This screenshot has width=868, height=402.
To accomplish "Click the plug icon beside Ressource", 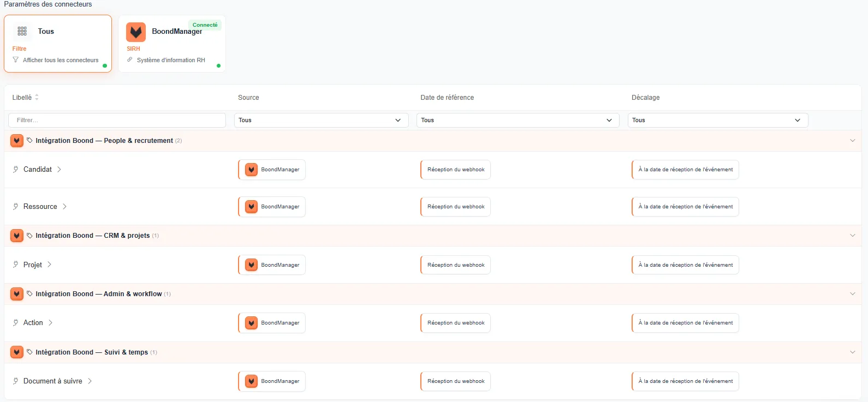I will [16, 207].
